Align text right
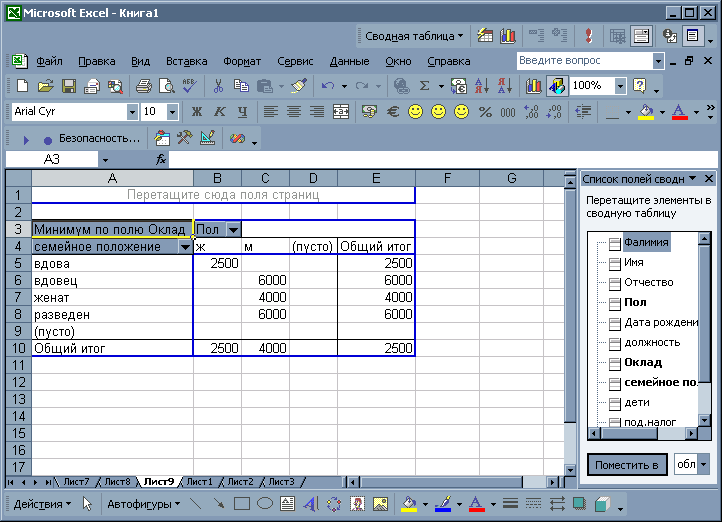722x522 pixels. pyautogui.click(x=317, y=111)
